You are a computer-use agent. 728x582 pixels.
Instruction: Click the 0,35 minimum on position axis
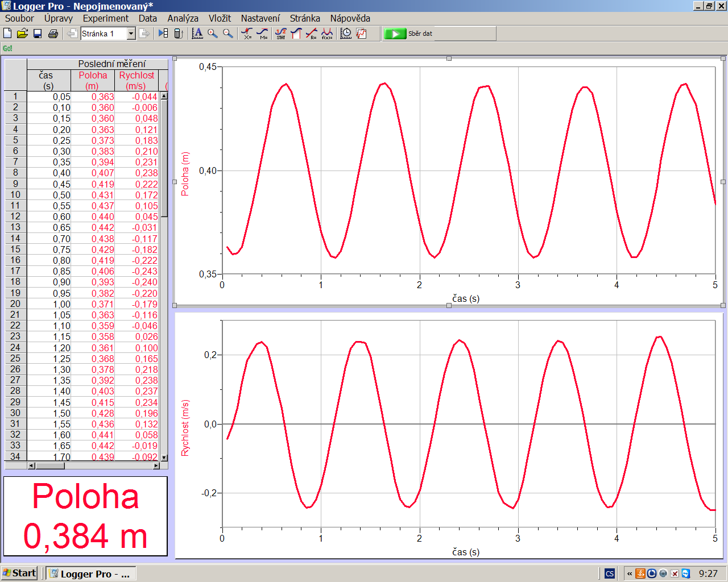point(208,274)
